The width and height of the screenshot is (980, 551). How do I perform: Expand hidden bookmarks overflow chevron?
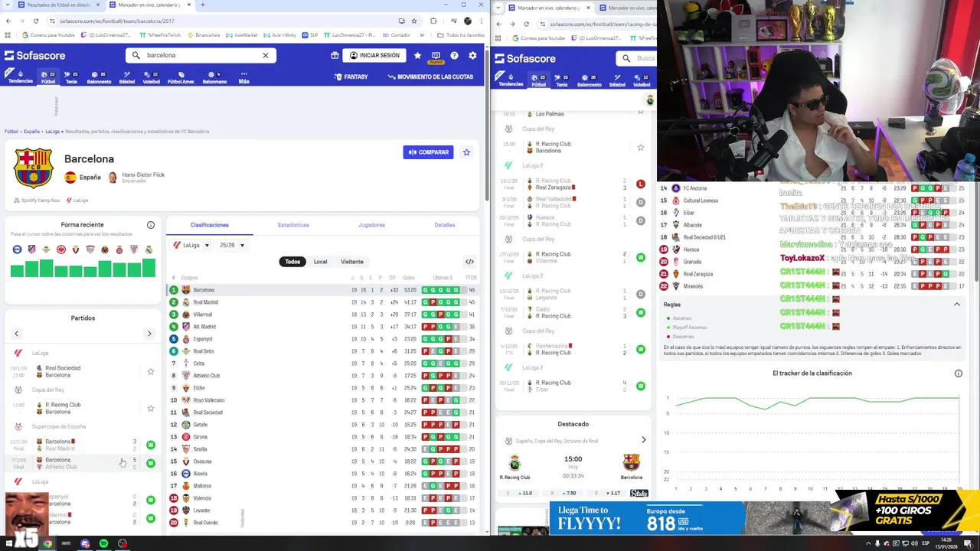tap(421, 35)
